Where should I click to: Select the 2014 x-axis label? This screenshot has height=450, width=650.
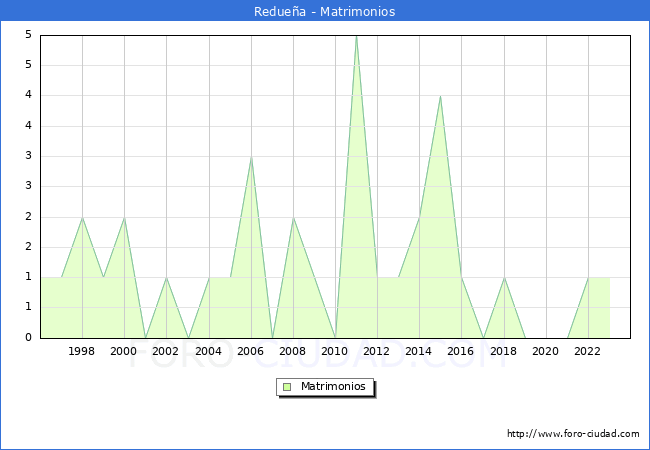tap(419, 352)
